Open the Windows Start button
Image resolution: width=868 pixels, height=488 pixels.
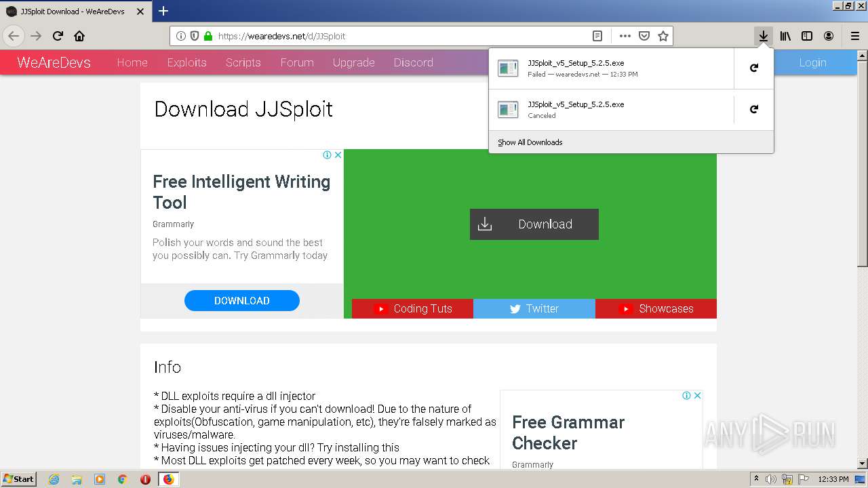19,479
